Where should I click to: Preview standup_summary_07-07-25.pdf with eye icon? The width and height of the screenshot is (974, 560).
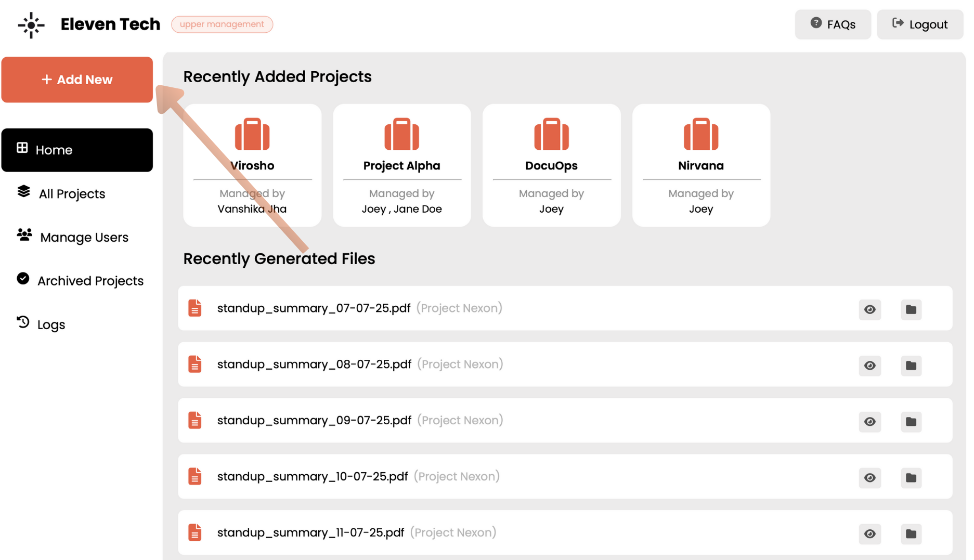click(x=869, y=309)
